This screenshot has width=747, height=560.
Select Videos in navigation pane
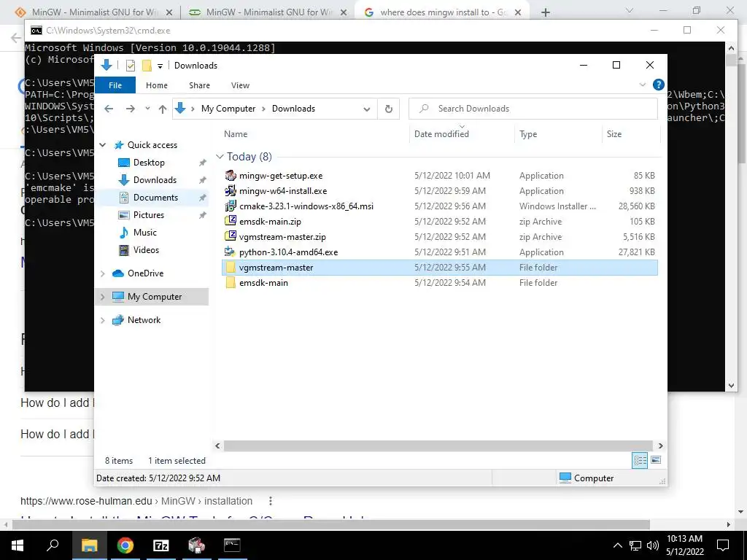click(146, 250)
